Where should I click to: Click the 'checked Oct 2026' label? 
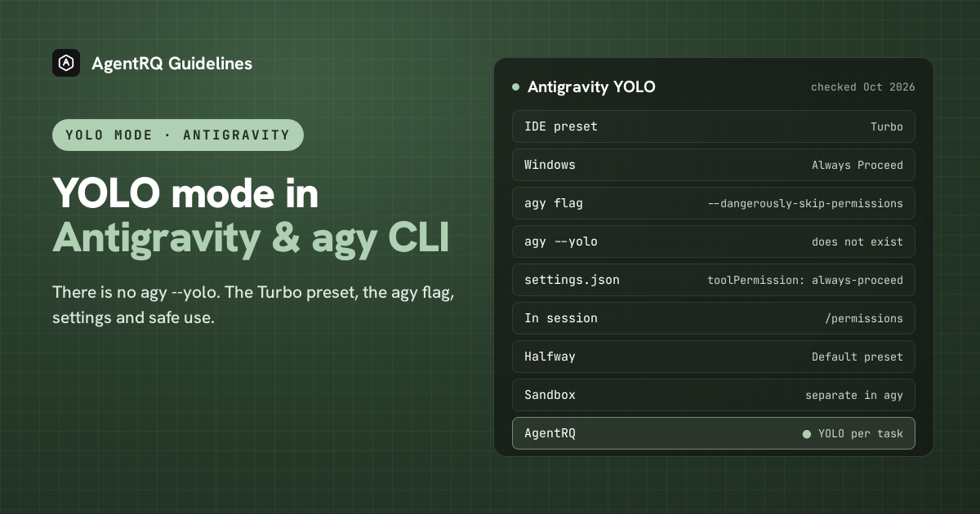[862, 86]
